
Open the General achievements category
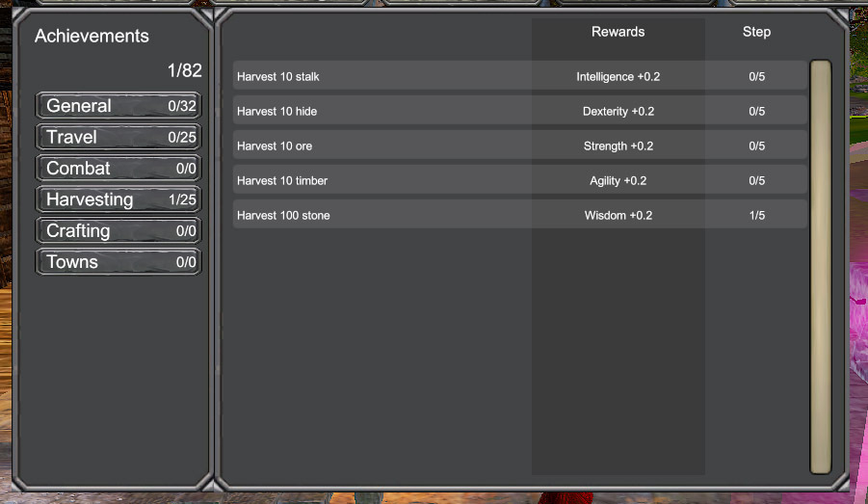pos(118,106)
